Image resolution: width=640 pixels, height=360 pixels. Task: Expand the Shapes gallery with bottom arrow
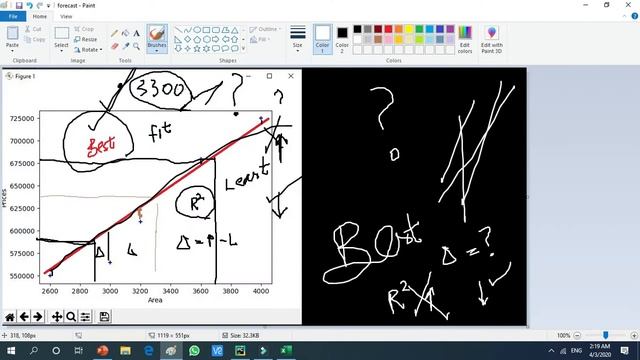pyautogui.click(x=244, y=49)
